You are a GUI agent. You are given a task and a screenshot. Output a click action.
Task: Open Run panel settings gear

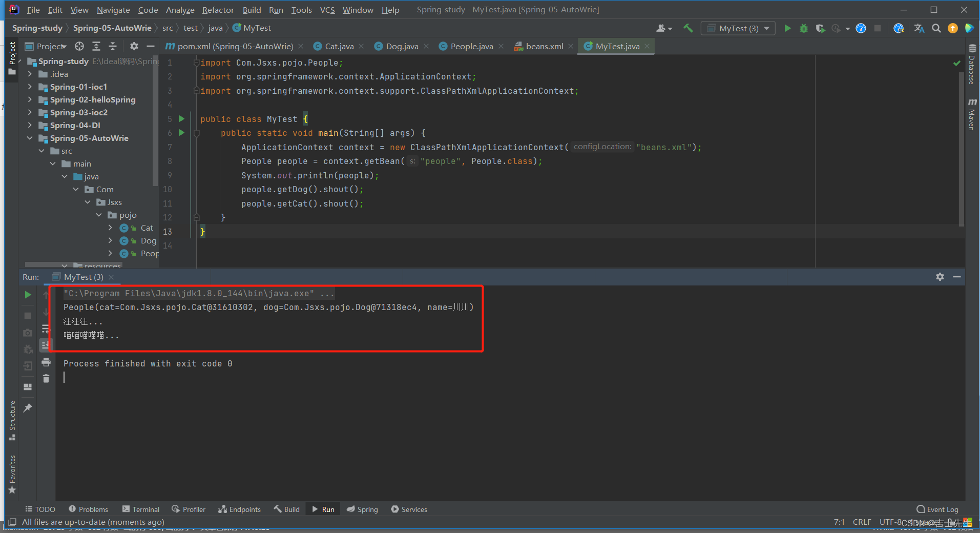pos(940,277)
